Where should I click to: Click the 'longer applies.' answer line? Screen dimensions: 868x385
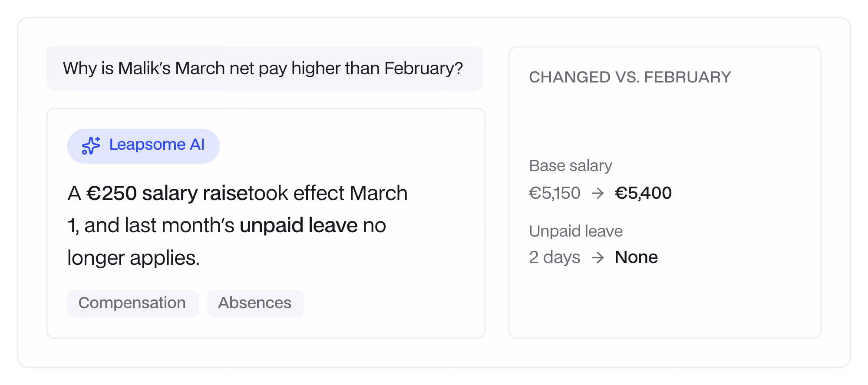[x=133, y=258]
